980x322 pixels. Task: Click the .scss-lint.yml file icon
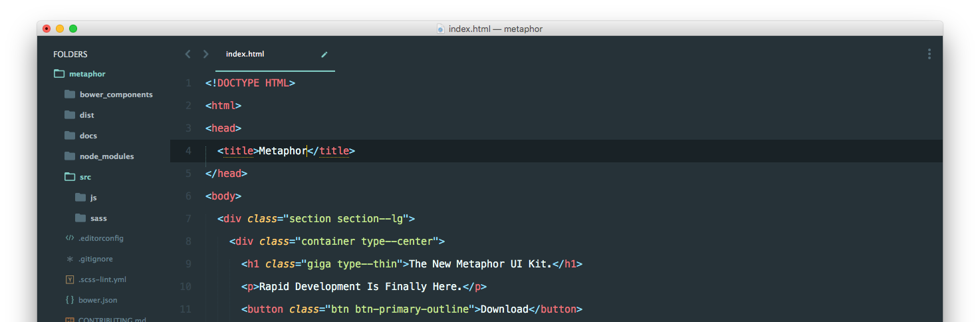pyautogui.click(x=70, y=279)
